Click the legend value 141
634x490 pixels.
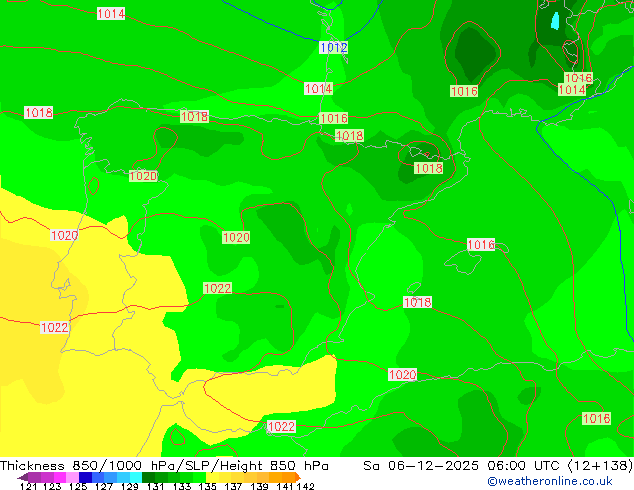pyautogui.click(x=285, y=486)
